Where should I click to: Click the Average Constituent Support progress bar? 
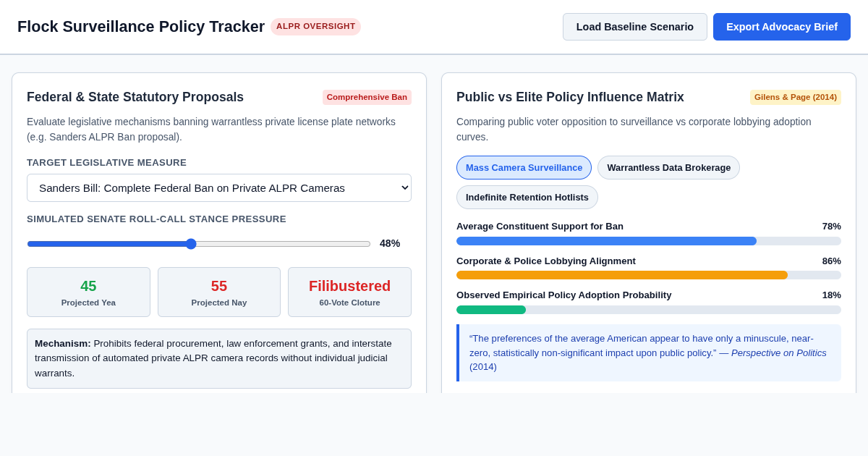click(649, 241)
